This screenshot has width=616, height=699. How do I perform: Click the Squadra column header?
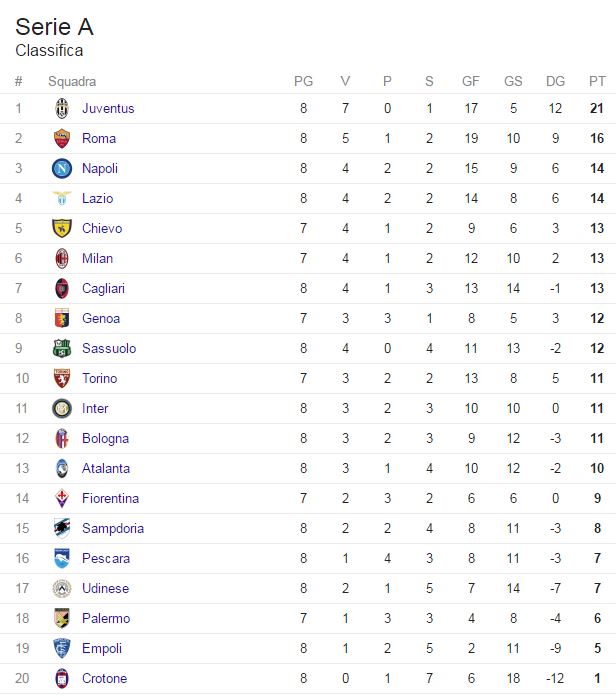coord(72,81)
